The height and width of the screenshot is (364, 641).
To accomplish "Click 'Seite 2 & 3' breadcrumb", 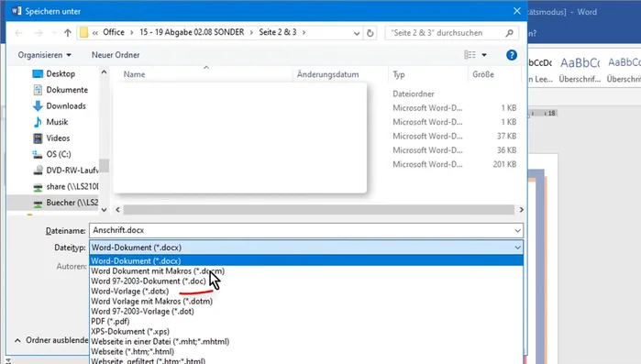I will 278,32.
